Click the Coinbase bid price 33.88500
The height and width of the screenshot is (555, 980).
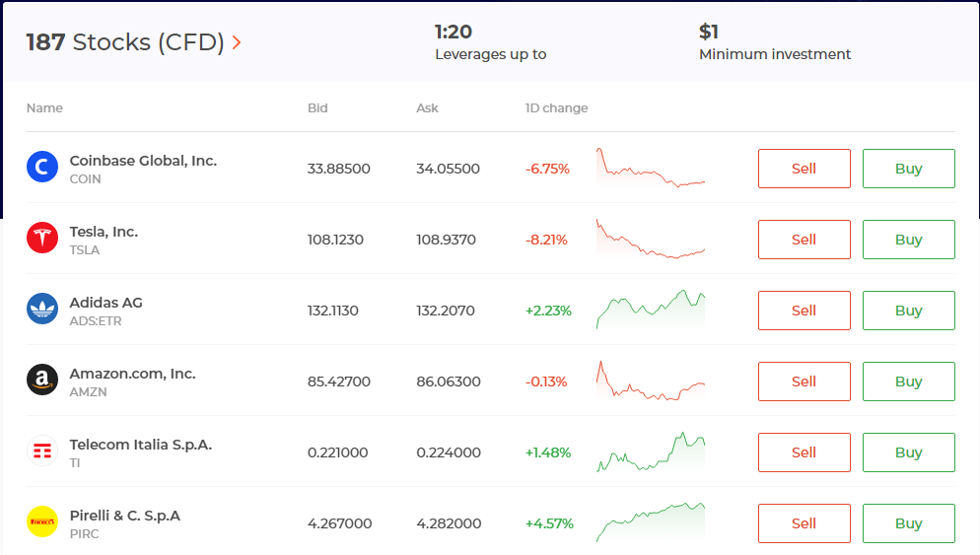tap(339, 169)
